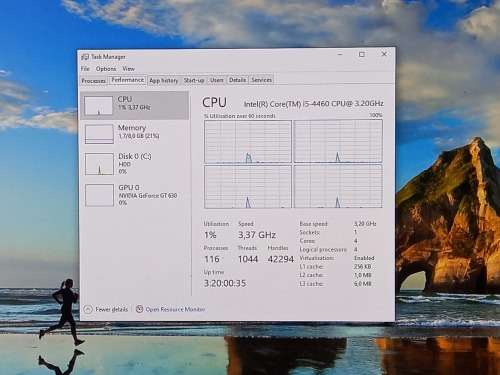This screenshot has height=375, width=500.
Task: Switch to the Processes tab
Action: (x=94, y=81)
